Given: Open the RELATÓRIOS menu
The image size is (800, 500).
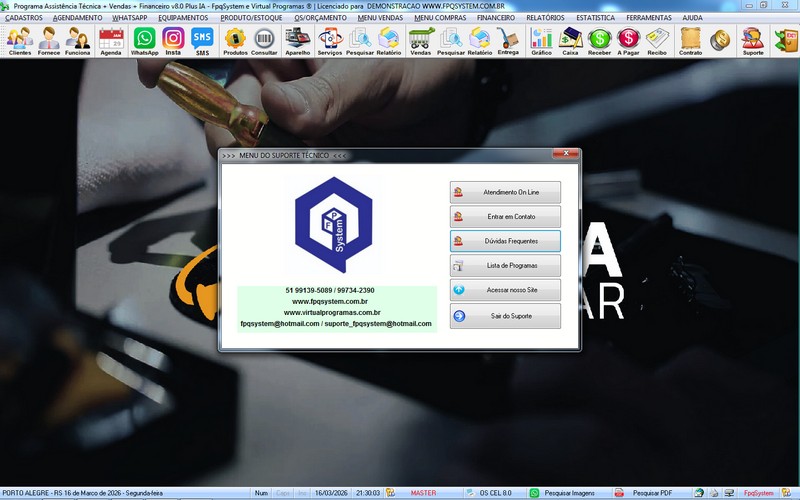Looking at the screenshot, I should 545,18.
